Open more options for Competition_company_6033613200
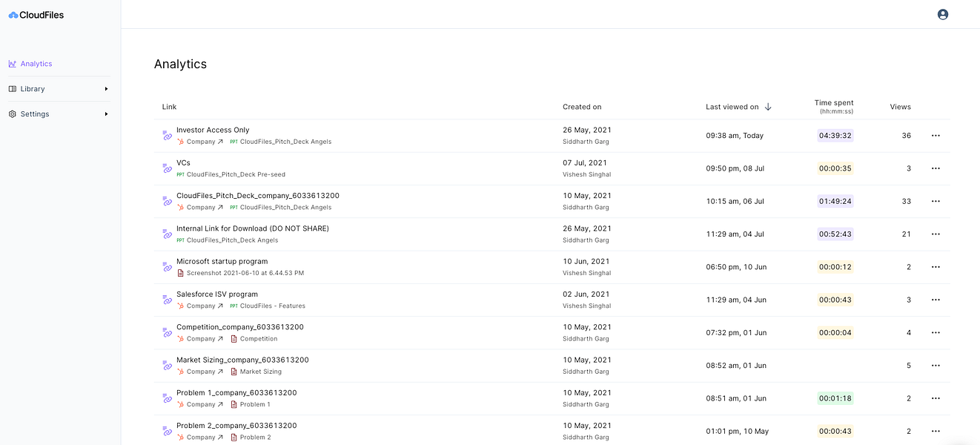This screenshot has width=980, height=445. (936, 332)
